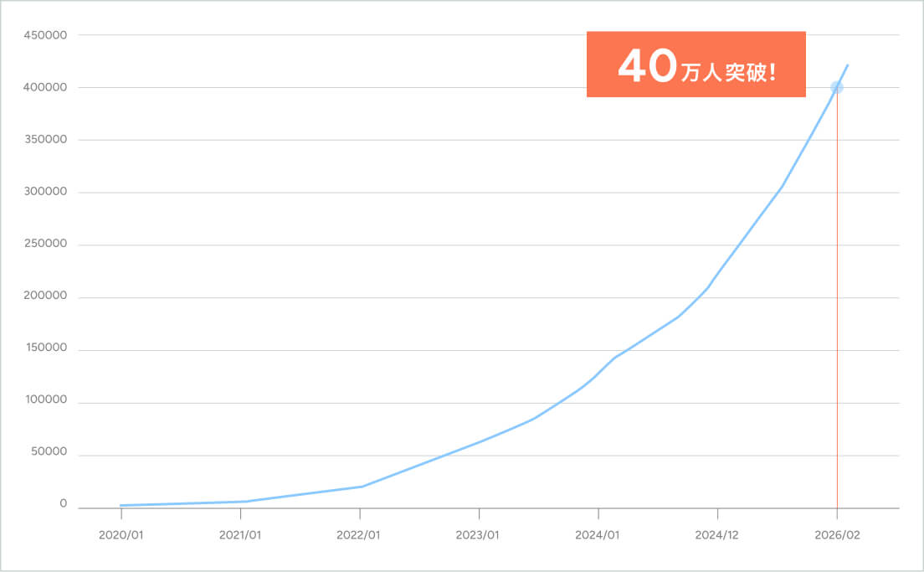Click the 300000 y-axis label

[x=45, y=192]
